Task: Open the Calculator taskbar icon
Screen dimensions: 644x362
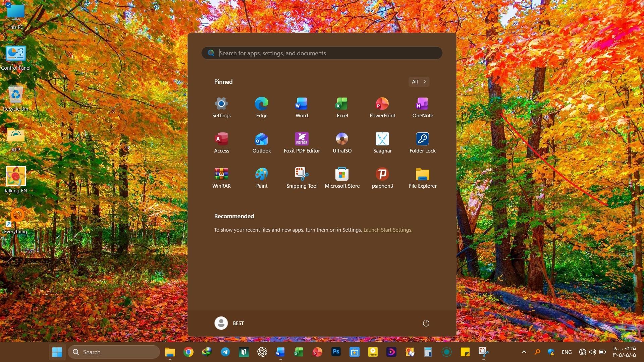Action: pos(428,352)
